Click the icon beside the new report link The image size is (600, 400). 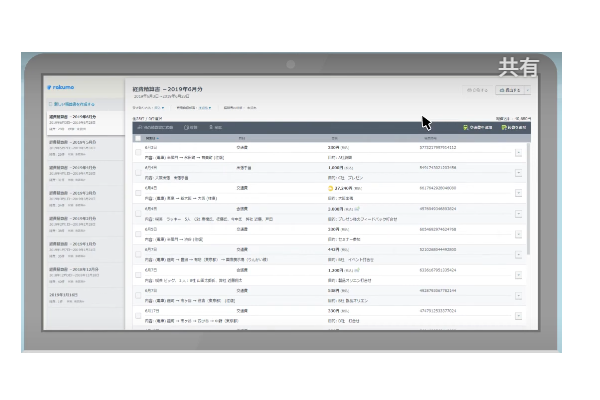point(50,104)
